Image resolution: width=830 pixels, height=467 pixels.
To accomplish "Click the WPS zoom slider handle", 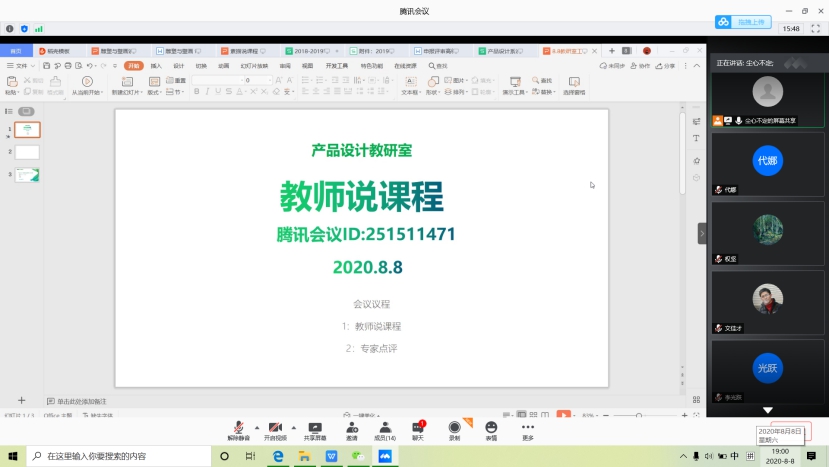I will (639, 416).
